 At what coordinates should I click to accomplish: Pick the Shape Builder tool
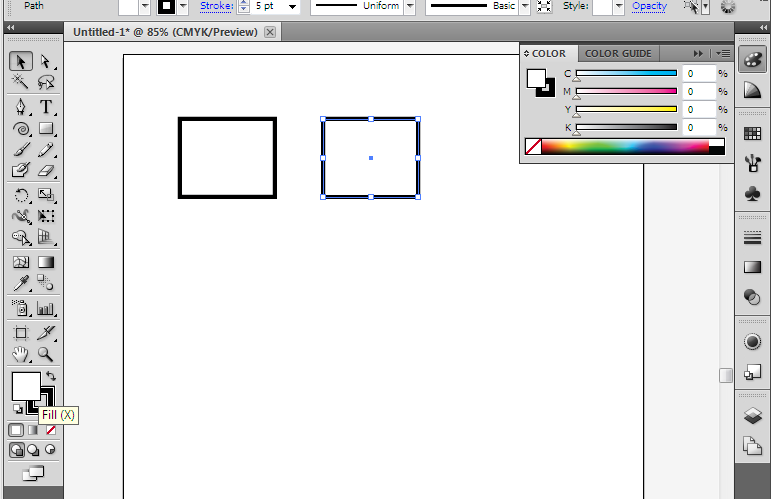(21, 237)
